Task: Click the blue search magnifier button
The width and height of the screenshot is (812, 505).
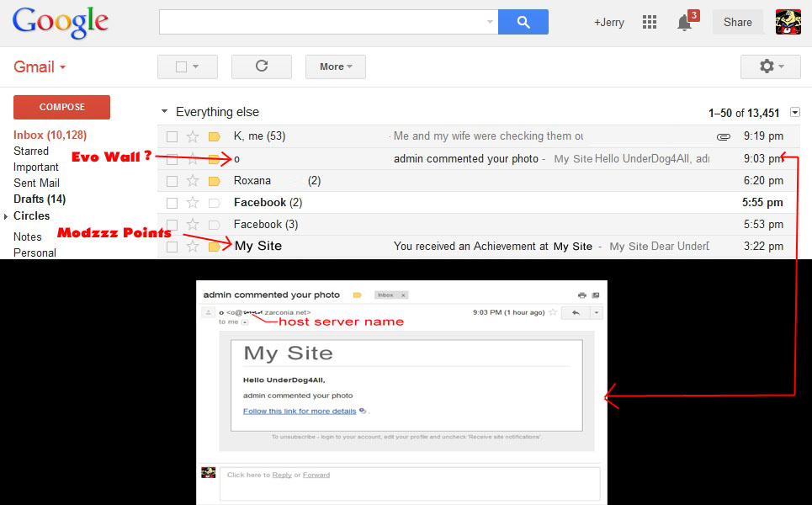Action: pos(523,22)
